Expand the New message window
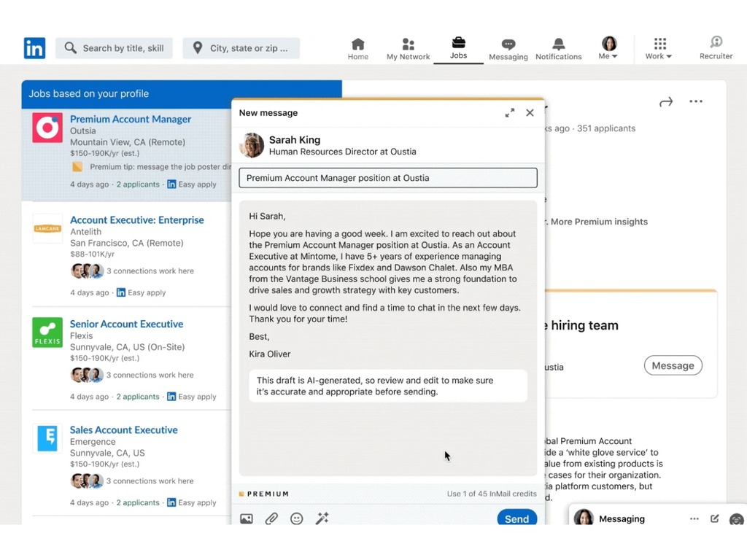747x560 pixels. (510, 113)
